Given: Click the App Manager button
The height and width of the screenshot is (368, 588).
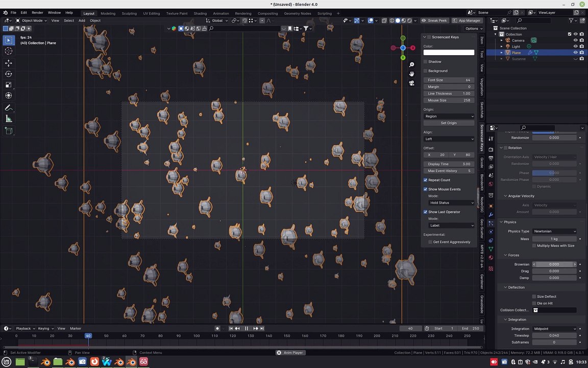Looking at the screenshot, I should coord(466,20).
